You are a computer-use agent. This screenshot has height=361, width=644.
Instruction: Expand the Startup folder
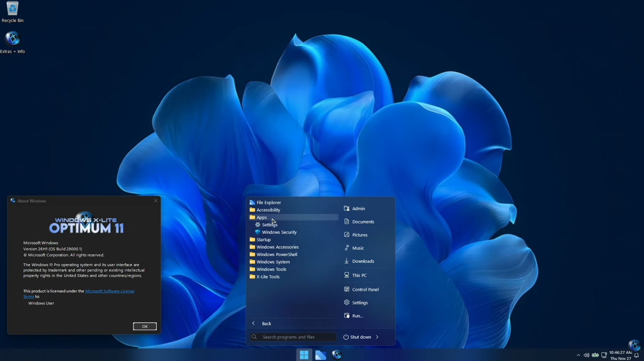click(294, 240)
